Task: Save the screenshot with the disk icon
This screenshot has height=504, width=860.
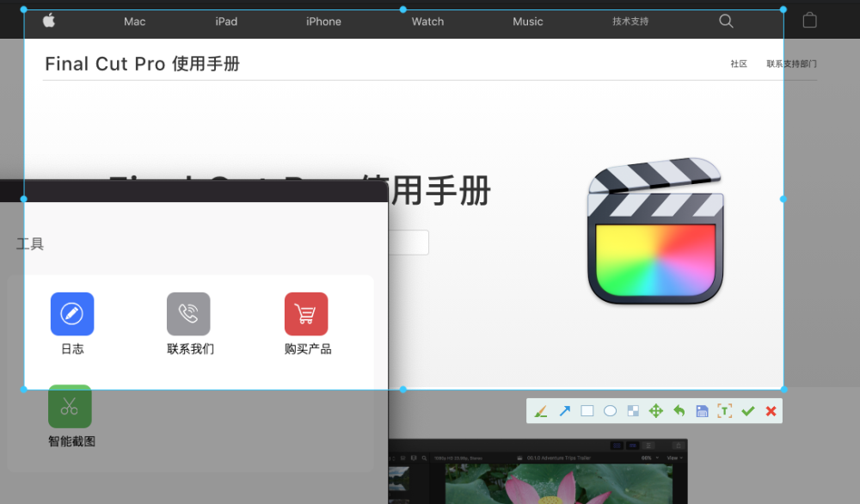Action: pos(702,411)
